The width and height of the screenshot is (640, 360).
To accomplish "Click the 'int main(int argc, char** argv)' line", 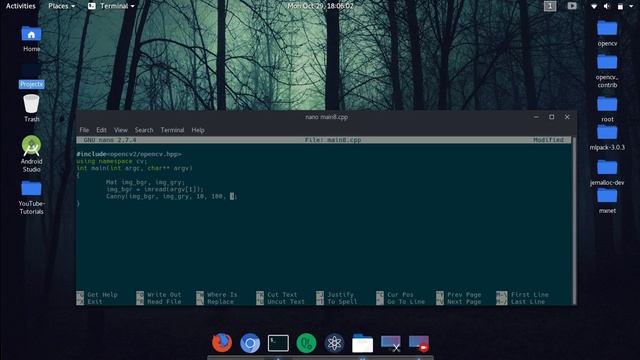I will 134,168.
